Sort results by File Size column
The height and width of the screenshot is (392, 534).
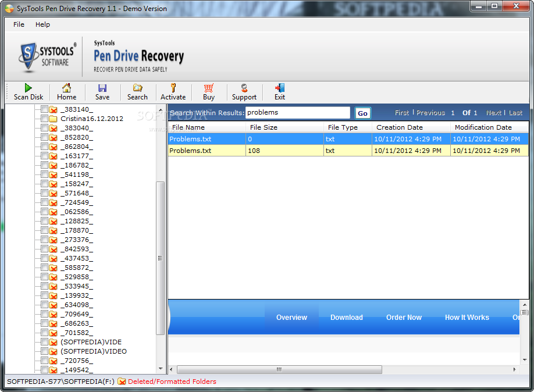coord(284,127)
